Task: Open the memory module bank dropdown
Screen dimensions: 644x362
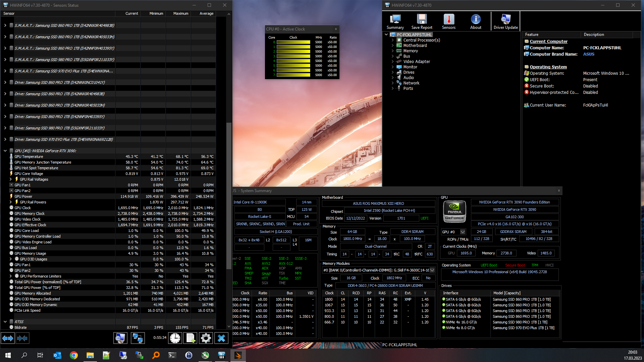Action: (432, 270)
